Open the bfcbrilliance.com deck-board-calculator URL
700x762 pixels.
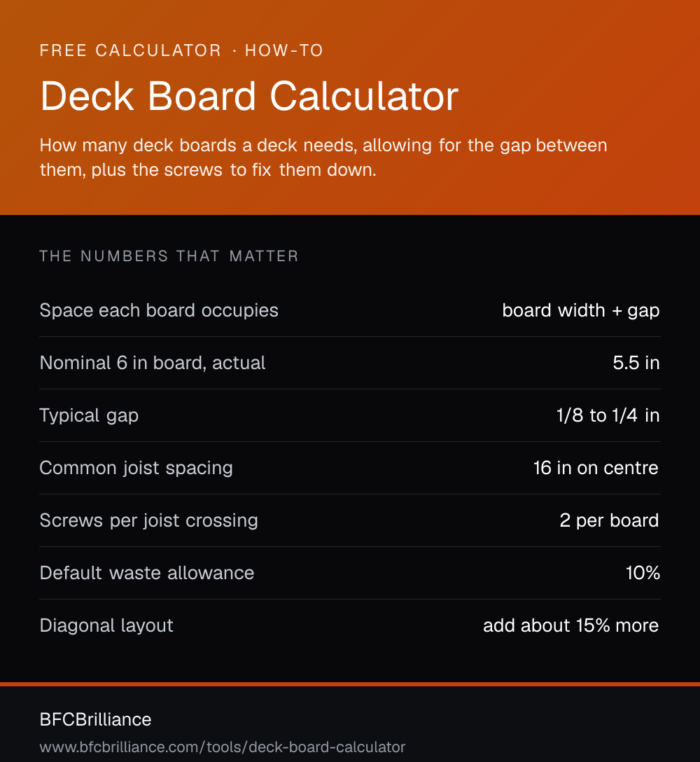point(223,747)
